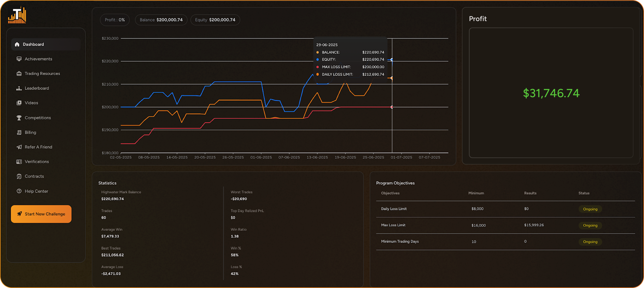Viewport: 644px width, 288px height.
Task: Click the Leaderboard podium icon
Action: pos(19,88)
